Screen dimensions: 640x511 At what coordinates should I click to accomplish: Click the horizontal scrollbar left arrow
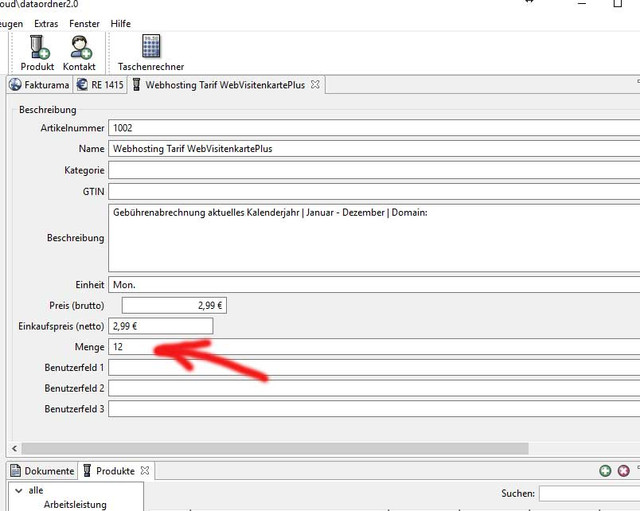click(x=14, y=449)
